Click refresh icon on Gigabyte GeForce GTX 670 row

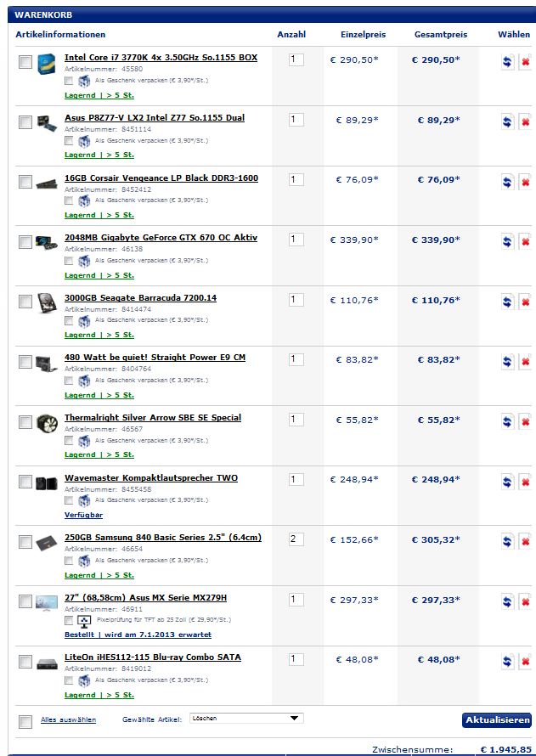click(507, 241)
